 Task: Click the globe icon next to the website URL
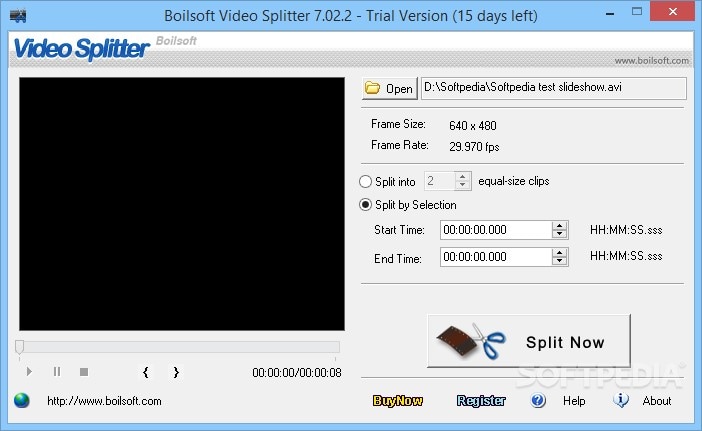click(x=22, y=401)
